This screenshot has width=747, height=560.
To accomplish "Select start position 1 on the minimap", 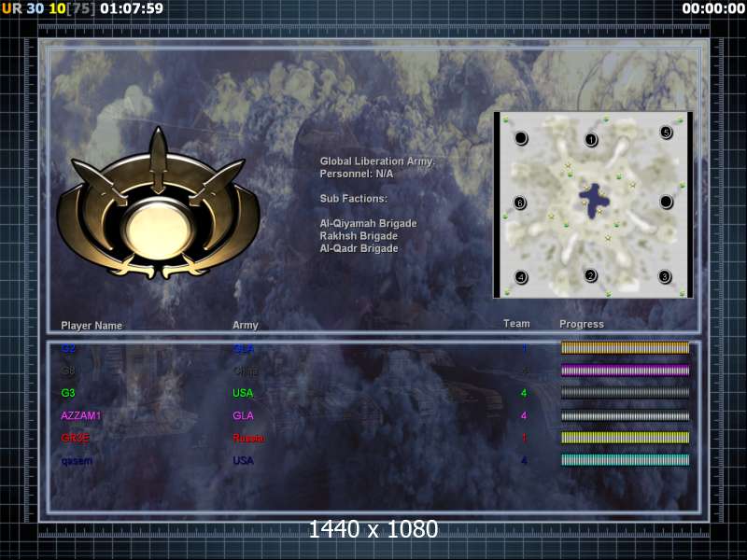I will (591, 139).
